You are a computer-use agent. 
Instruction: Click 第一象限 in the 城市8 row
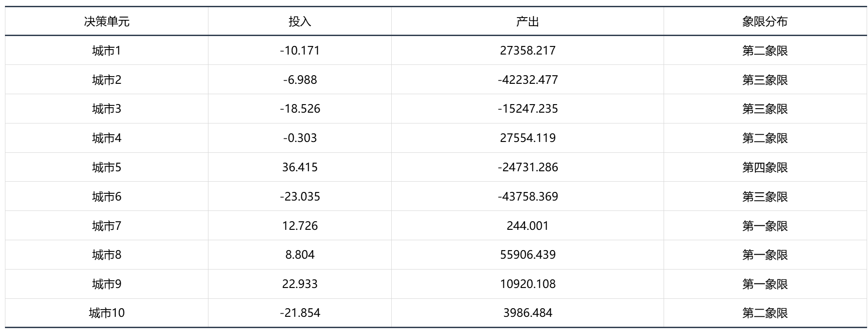point(765,255)
